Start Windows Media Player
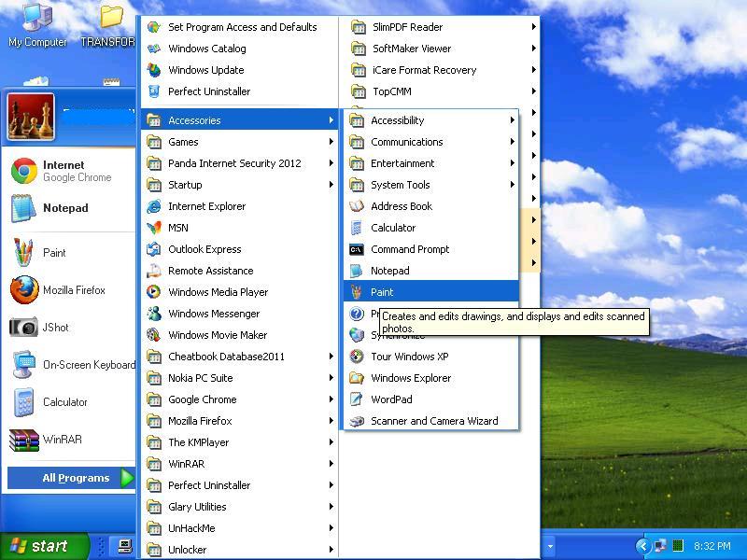This screenshot has height=560, width=747. 240,292
